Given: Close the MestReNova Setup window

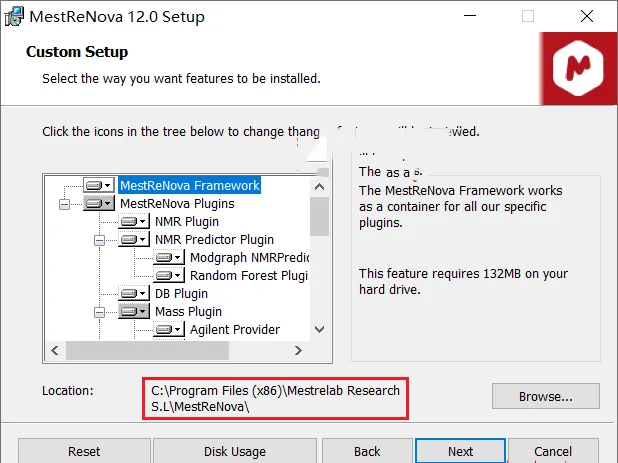Looking at the screenshot, I should coord(587,16).
